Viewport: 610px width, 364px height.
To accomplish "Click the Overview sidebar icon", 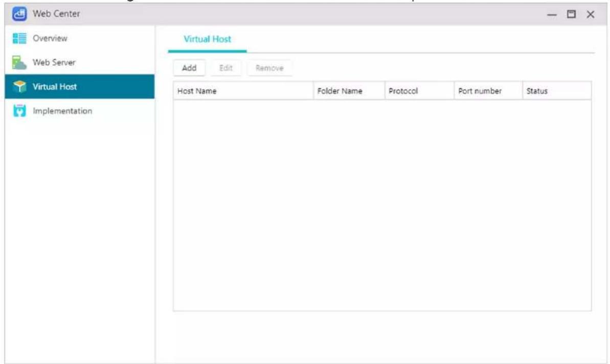I will 19,38.
